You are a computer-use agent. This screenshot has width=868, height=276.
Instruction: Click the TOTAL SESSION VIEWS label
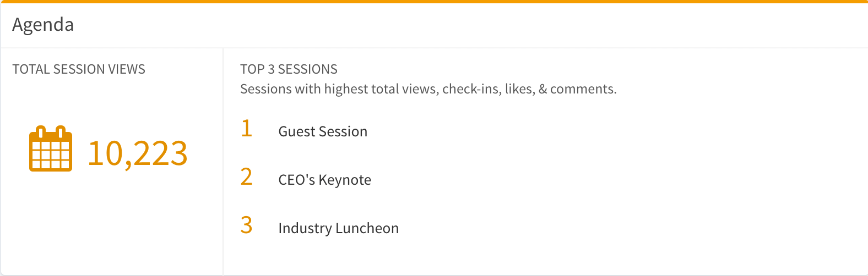pyautogui.click(x=79, y=69)
